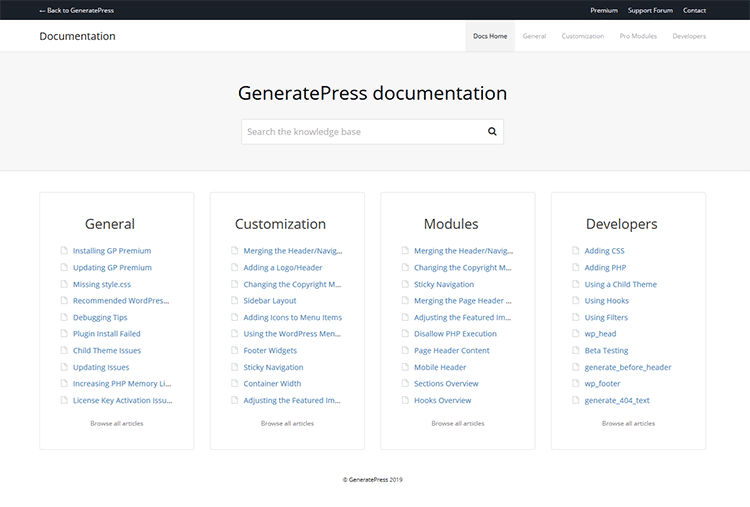Open generate_404_text article
This screenshot has width=750, height=507.
tap(617, 400)
